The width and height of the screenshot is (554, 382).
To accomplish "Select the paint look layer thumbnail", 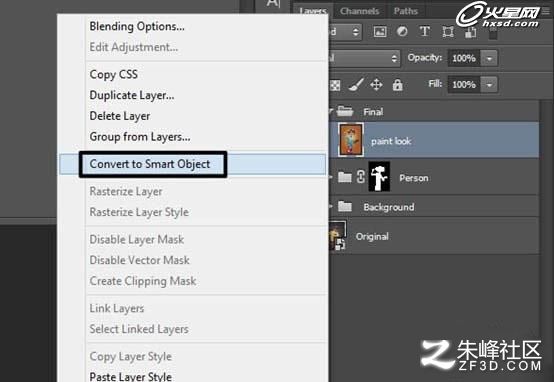I will pyautogui.click(x=350, y=140).
